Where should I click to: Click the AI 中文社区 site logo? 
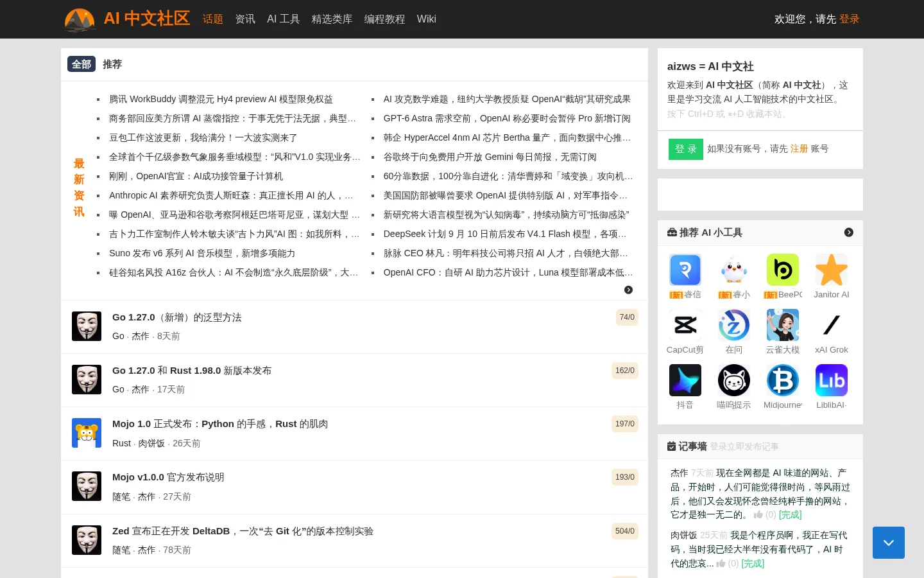click(128, 19)
